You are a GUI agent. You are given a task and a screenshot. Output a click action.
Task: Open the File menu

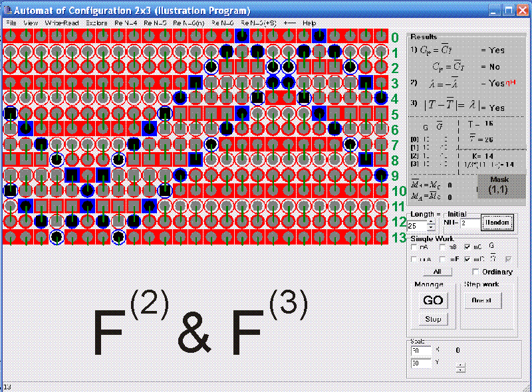pos(11,23)
